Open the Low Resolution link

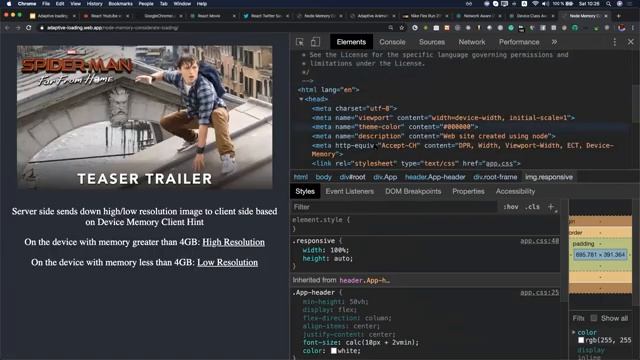coord(227,262)
